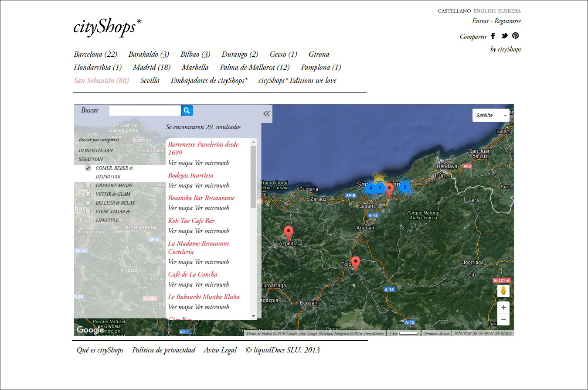Screen dimensions: 588x390
Task: Open Marbella city listing
Action: 195,68
